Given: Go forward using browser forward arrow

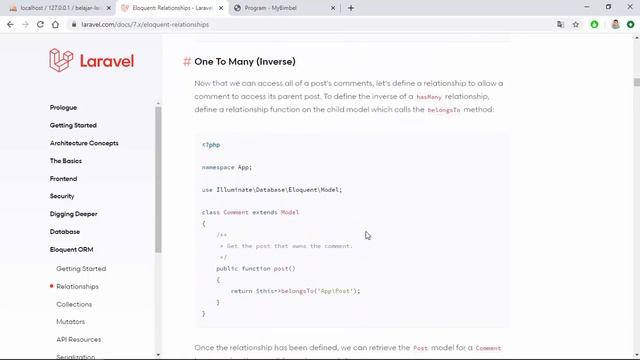Looking at the screenshot, I should pyautogui.click(x=25, y=24).
